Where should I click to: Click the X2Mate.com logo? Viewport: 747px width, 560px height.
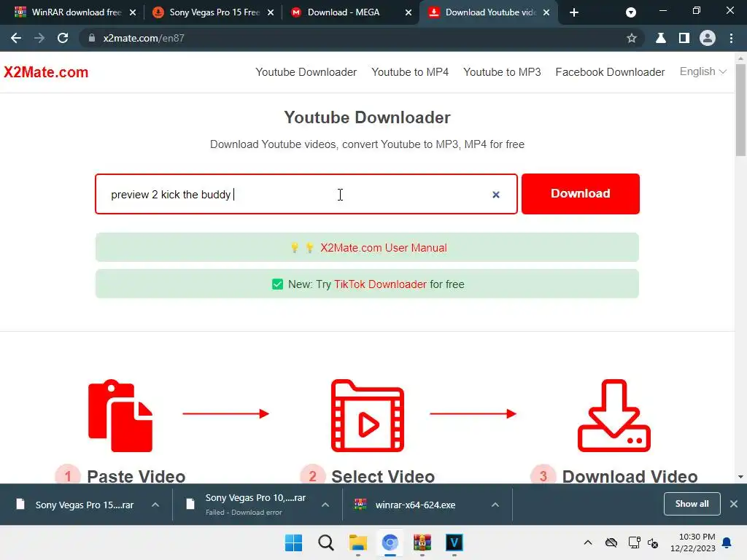[46, 72]
